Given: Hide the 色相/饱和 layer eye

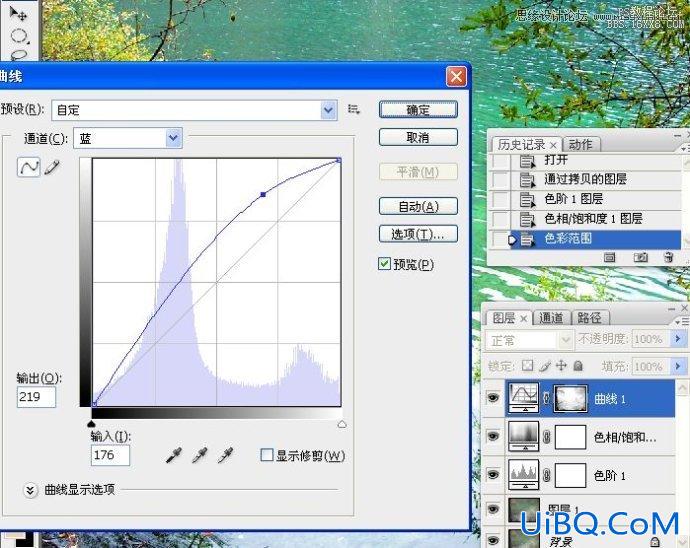Looking at the screenshot, I should (x=493, y=436).
